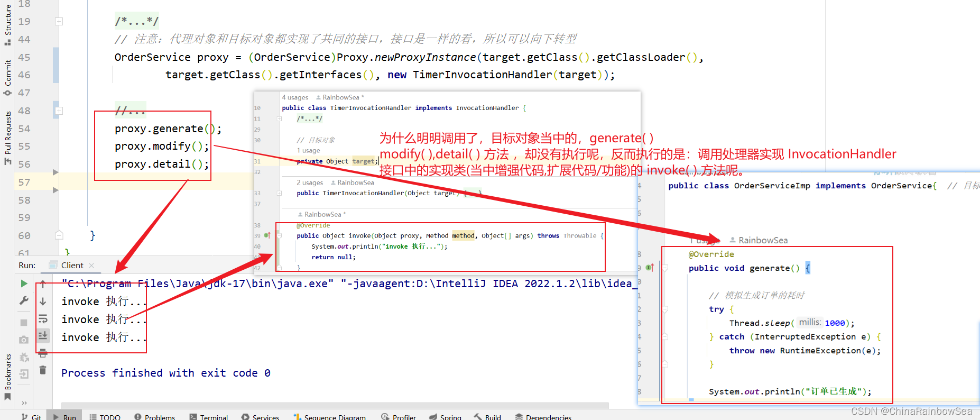Click down arrow for next stack trace
This screenshot has height=420, width=980.
pyautogui.click(x=43, y=301)
